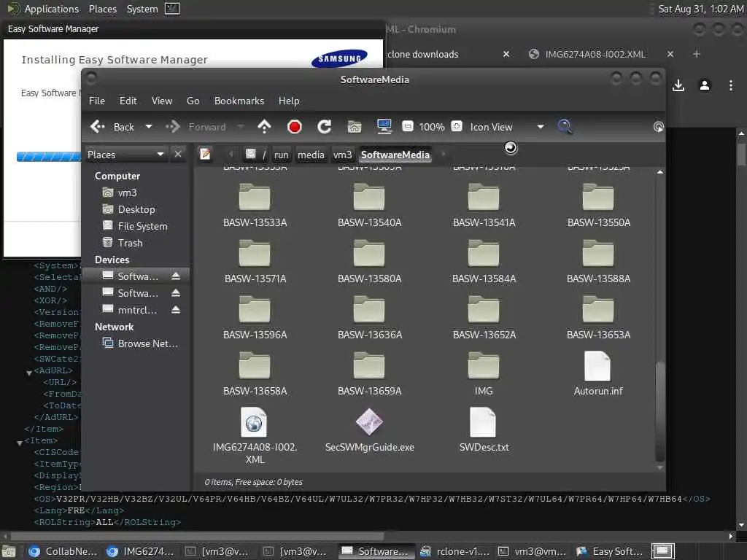The width and height of the screenshot is (747, 560).
Task: Open a new Chromium tab
Action: tap(697, 54)
